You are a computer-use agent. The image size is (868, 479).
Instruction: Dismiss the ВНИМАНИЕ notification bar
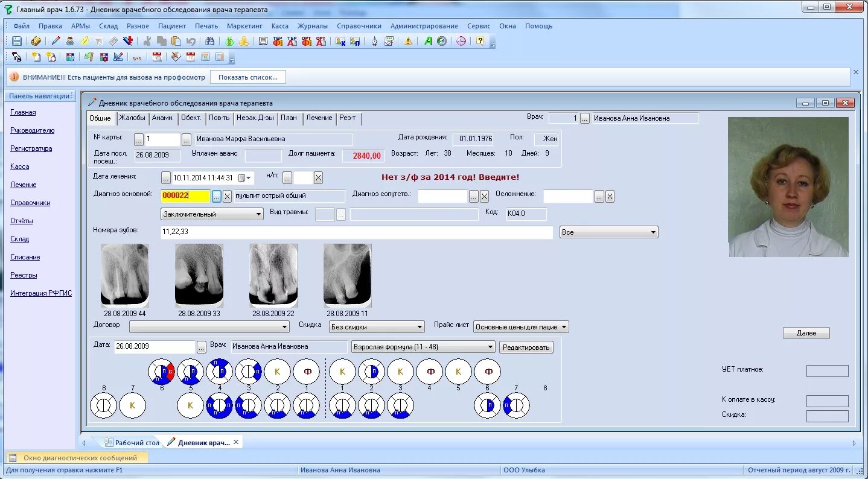(x=855, y=72)
